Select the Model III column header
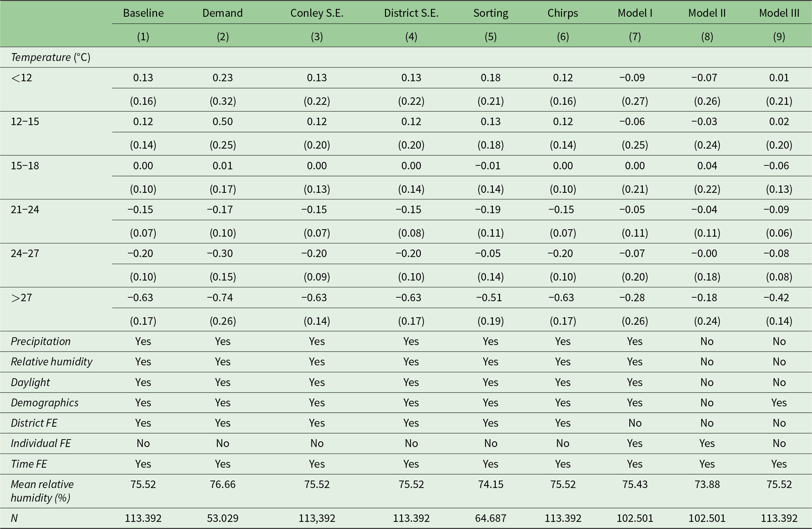This screenshot has height=529, width=812. 779,13
